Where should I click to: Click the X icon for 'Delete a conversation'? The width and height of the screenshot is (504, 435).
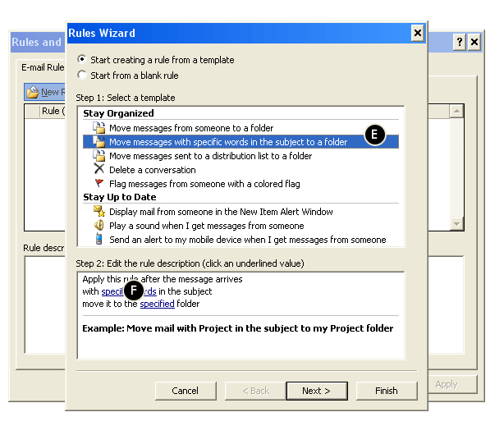[x=99, y=170]
